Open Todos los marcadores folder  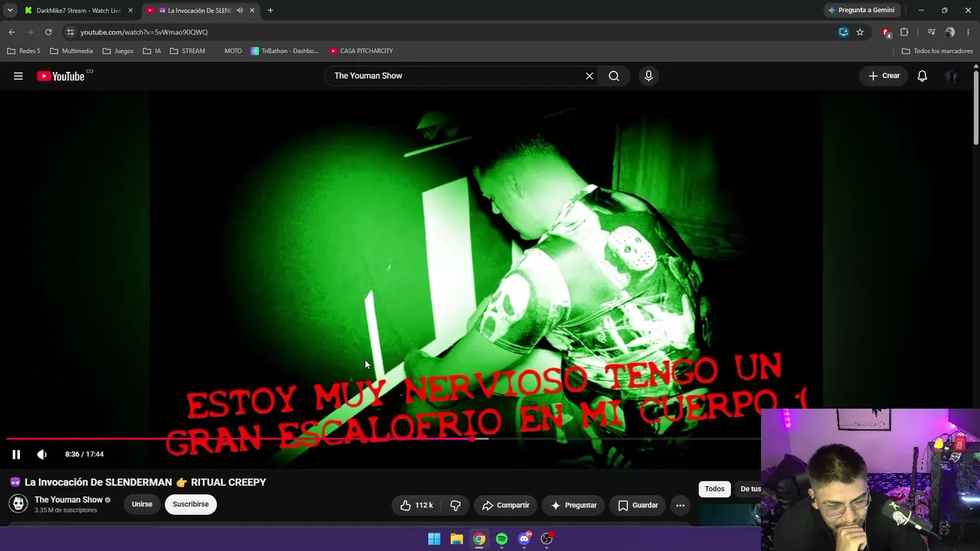[x=937, y=51]
